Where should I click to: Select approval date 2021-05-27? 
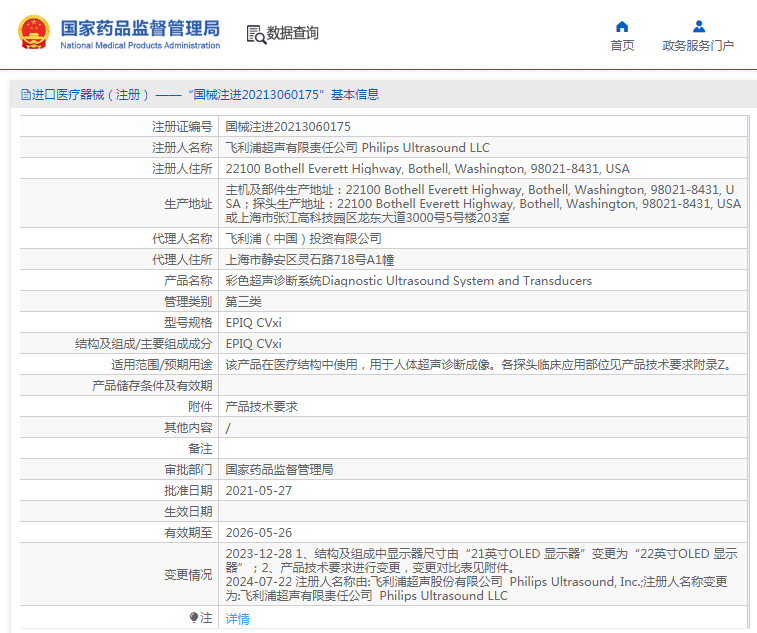click(259, 491)
